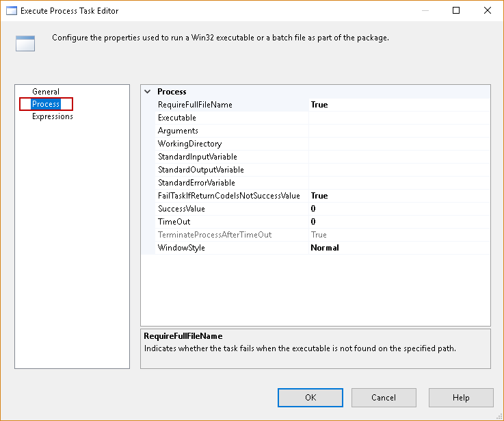Click the Arguments value field

pos(399,131)
